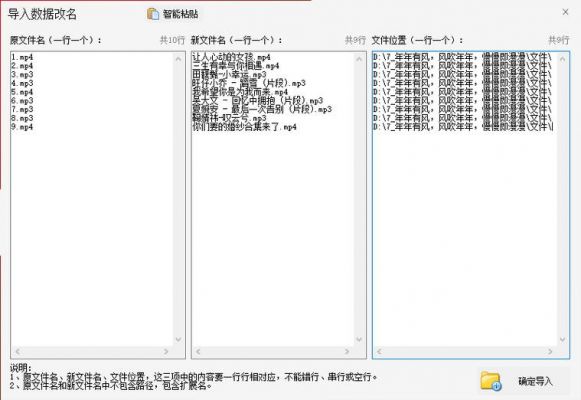The width and height of the screenshot is (581, 400).
Task: Click the line 8.mp3 in 原文件名
Action: coord(22,118)
